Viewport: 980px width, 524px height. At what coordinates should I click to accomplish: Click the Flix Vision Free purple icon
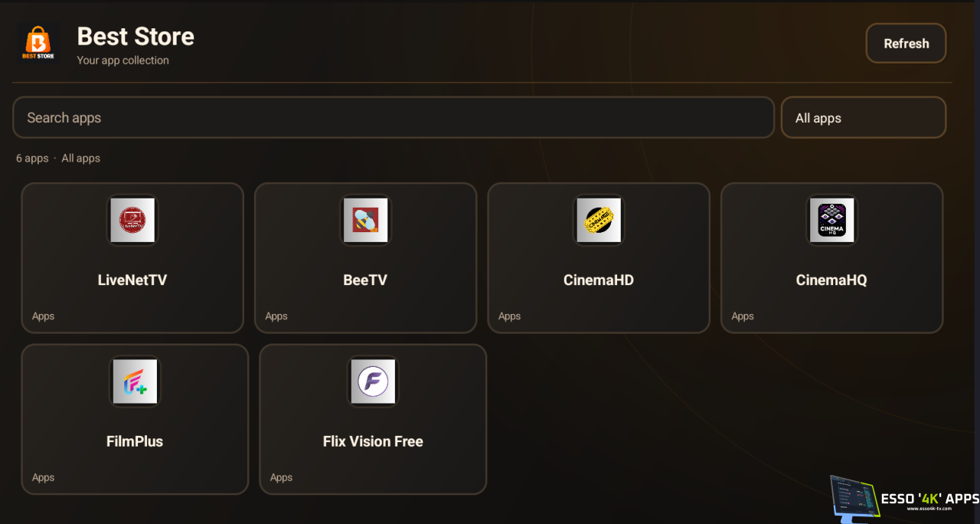[373, 382]
